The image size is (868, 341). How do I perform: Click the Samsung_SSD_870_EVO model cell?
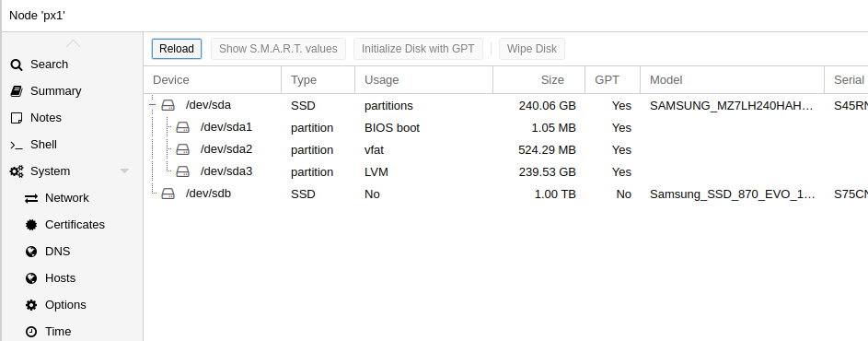[x=732, y=194]
